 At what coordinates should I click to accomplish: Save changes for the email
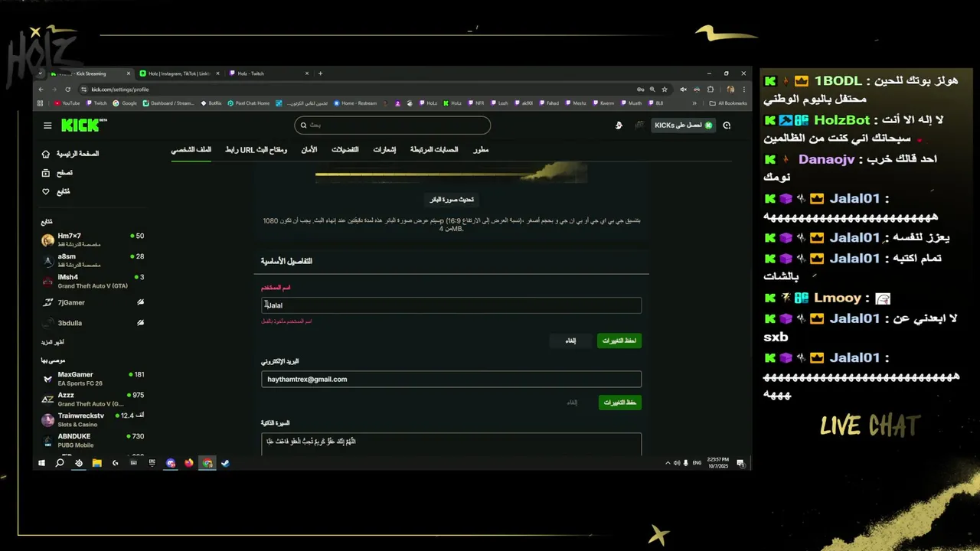click(619, 403)
